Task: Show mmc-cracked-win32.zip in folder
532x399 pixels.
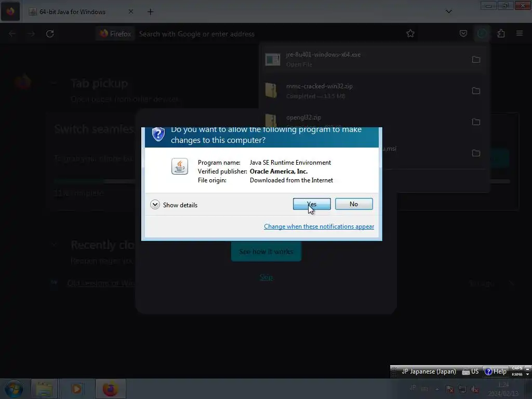Action: click(476, 91)
